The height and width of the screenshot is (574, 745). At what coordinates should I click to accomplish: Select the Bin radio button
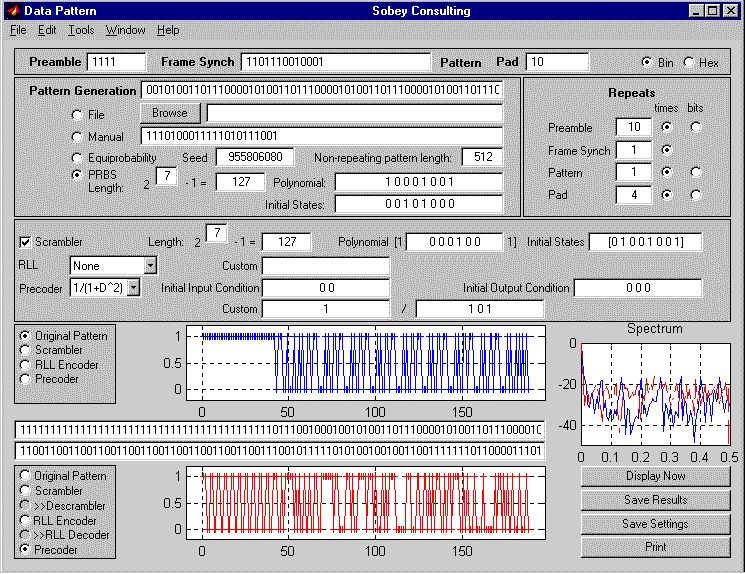pos(646,62)
